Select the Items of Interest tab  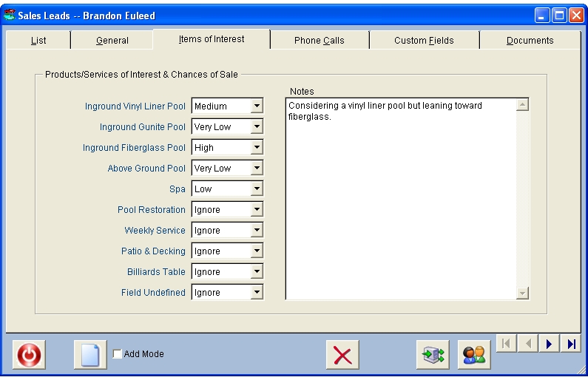point(212,39)
